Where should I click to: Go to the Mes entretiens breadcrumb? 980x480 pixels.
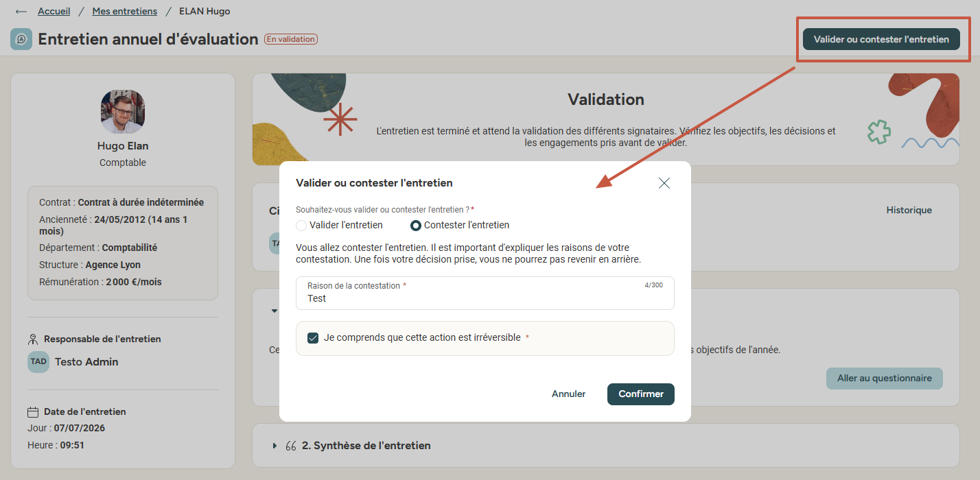[125, 11]
